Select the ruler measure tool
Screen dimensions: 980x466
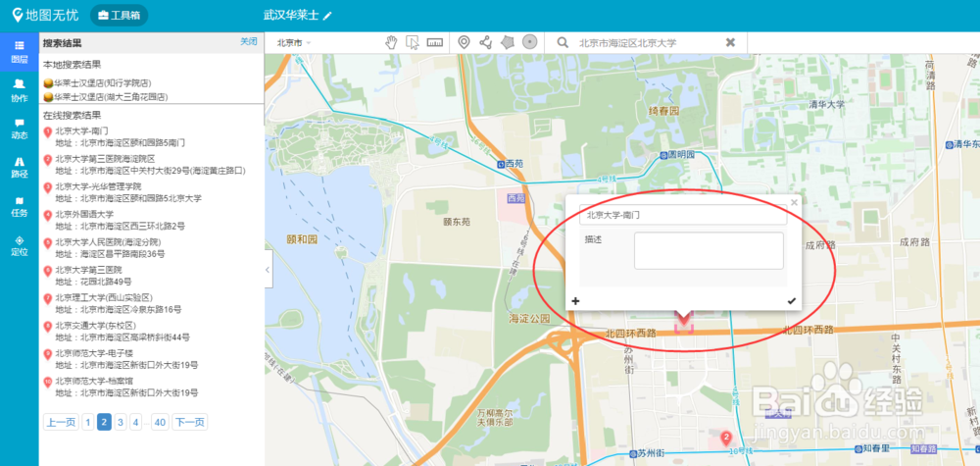[434, 42]
